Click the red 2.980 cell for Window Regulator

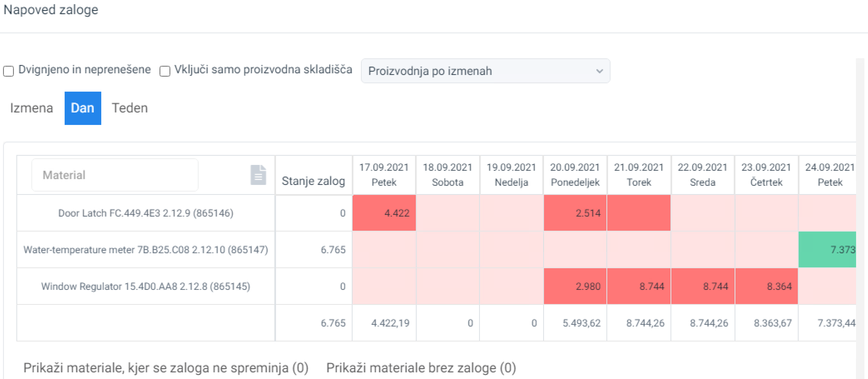[x=575, y=286]
